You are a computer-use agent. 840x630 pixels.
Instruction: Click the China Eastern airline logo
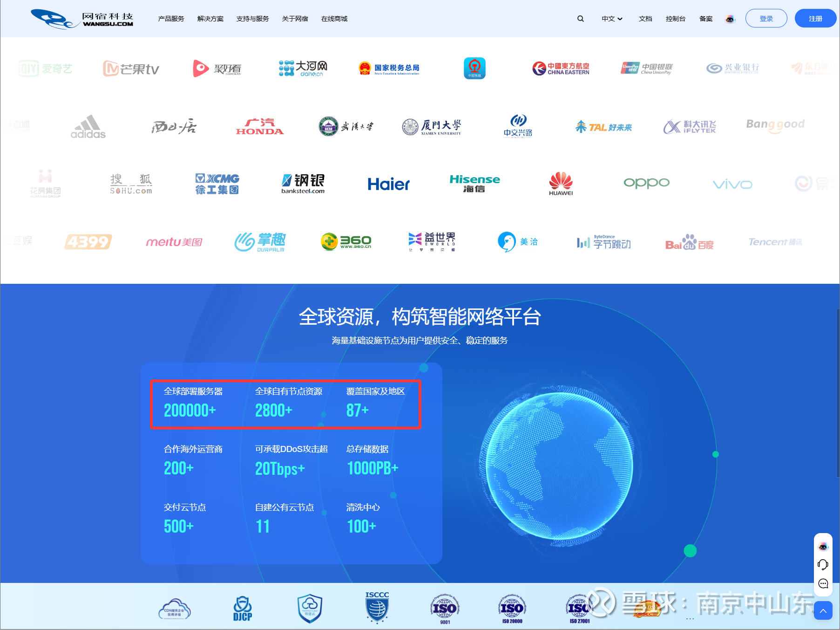pyautogui.click(x=561, y=68)
